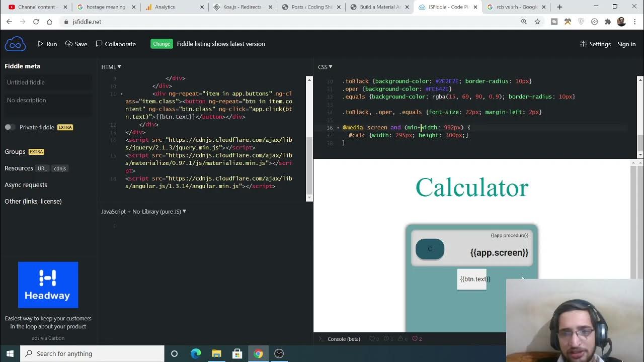Open the CSS panel dropdown

[325, 67]
